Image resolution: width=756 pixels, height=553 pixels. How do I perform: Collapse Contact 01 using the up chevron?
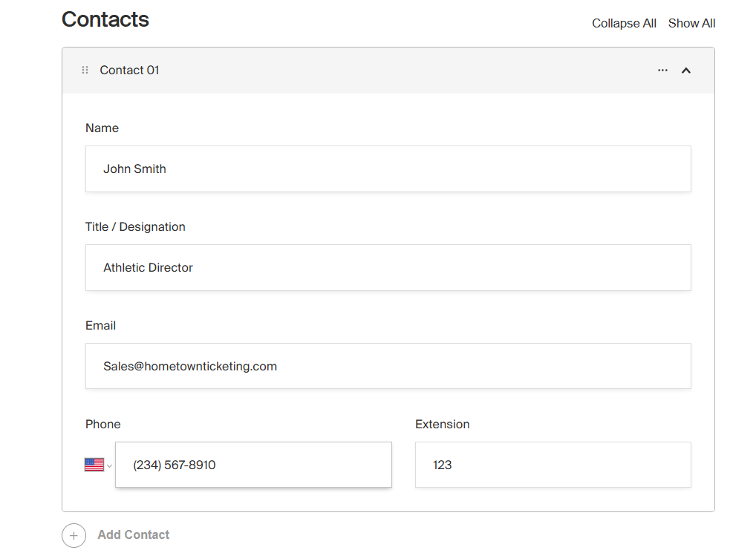pyautogui.click(x=686, y=71)
